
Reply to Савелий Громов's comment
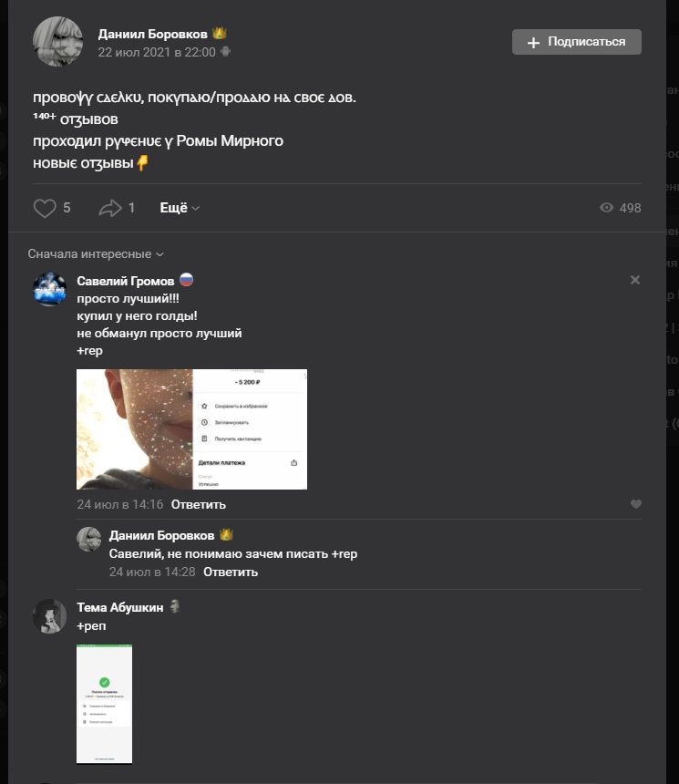(x=198, y=504)
